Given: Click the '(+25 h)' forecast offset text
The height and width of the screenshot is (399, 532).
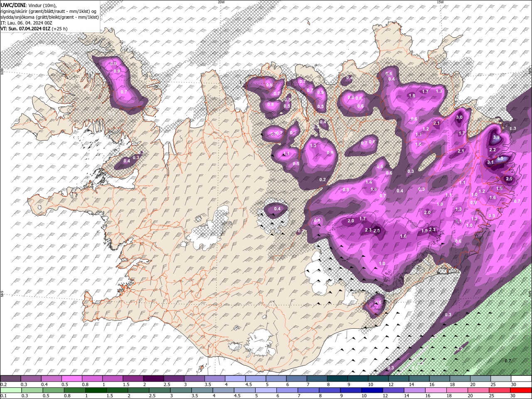Looking at the screenshot, I should coord(59,29).
